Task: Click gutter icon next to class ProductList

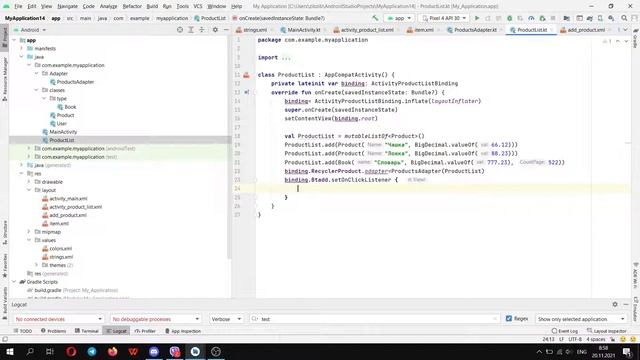Action: [x=246, y=75]
